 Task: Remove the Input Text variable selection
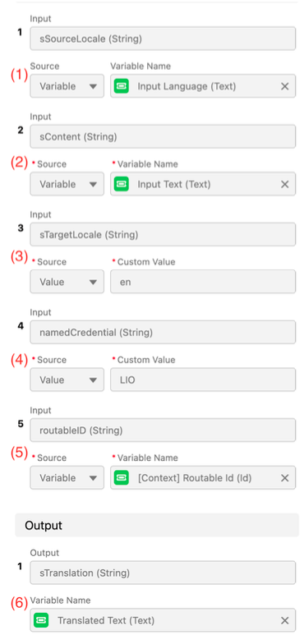[284, 184]
